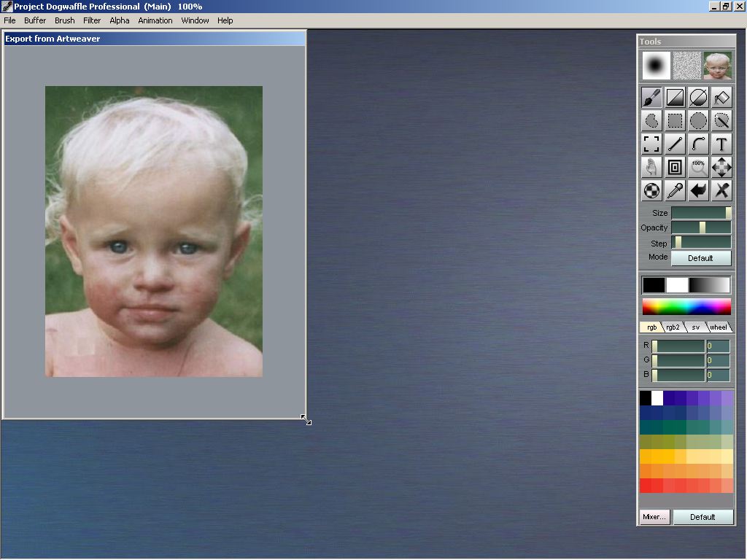This screenshot has height=560, width=747.
Task: Open the Filter menu
Action: click(x=92, y=20)
